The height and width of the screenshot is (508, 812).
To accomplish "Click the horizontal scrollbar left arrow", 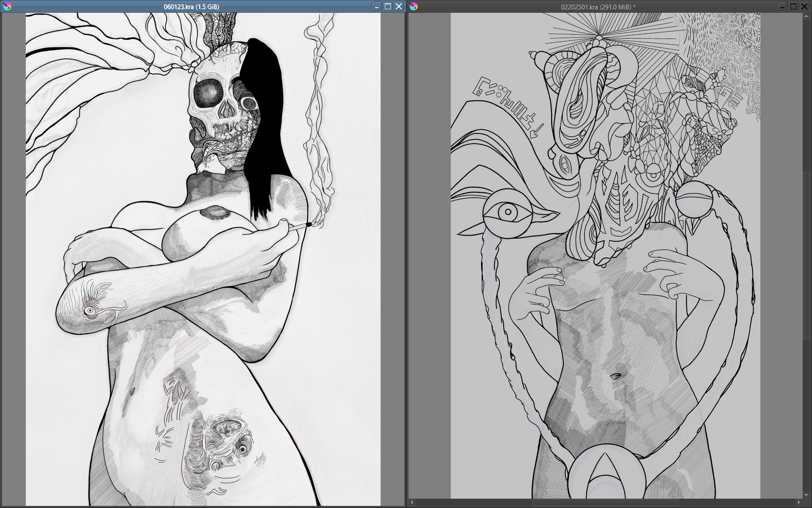I will coord(412,502).
